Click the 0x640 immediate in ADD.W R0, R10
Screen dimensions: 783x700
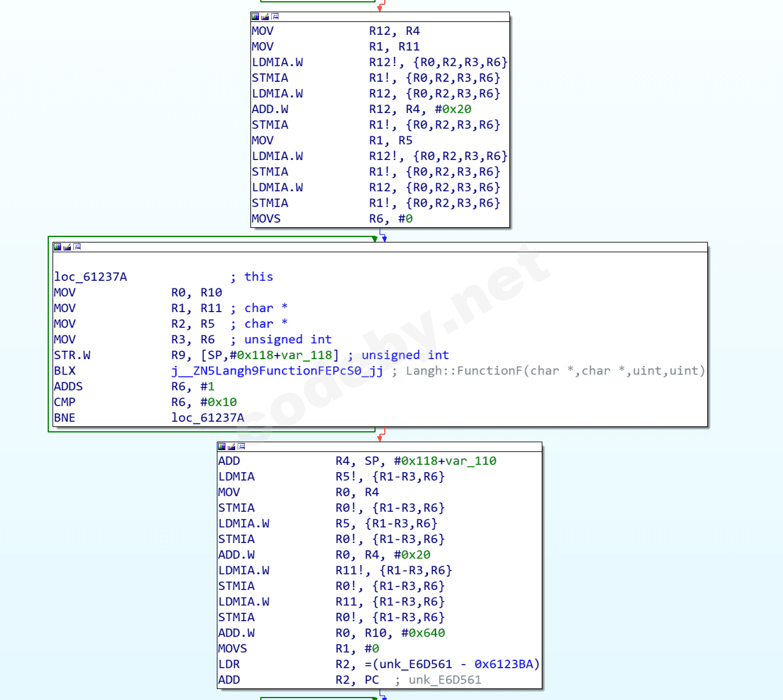(426, 633)
